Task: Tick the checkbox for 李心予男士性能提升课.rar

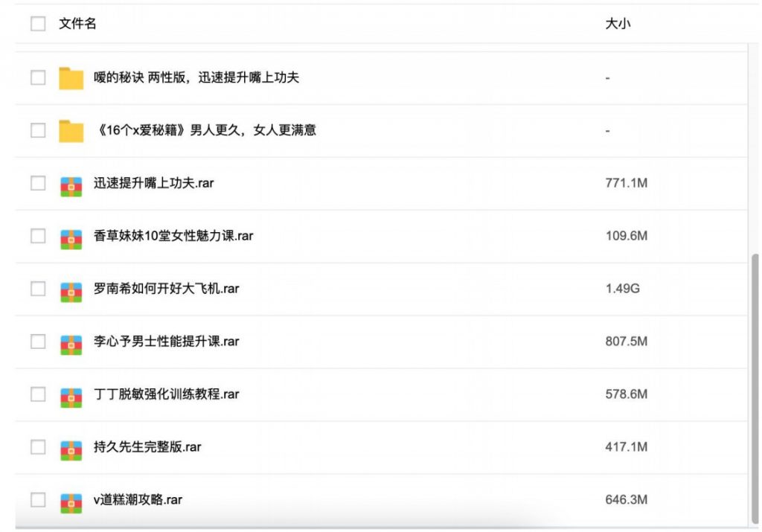Action: [x=38, y=342]
